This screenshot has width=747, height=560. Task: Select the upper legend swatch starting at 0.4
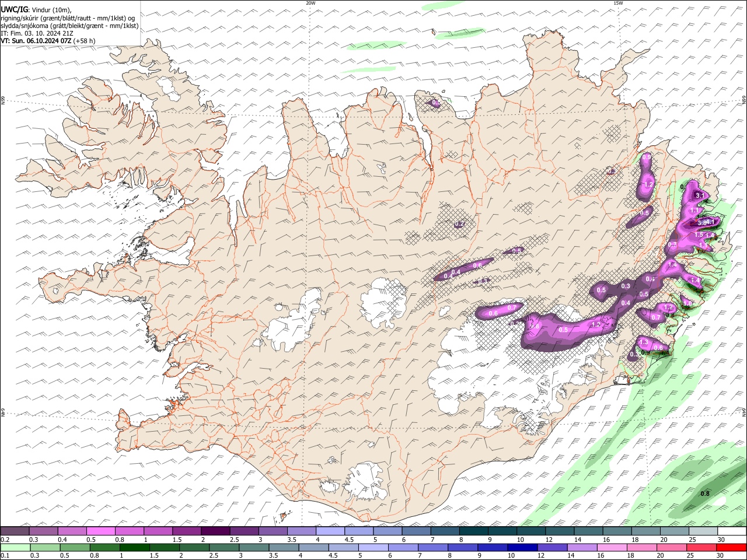click(72, 531)
